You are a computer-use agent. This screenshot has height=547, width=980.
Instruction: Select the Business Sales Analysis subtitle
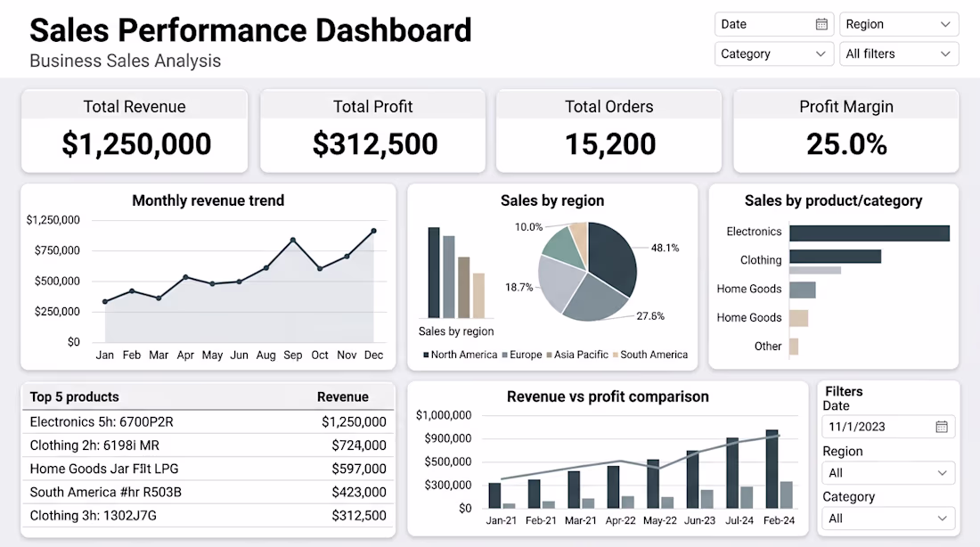(x=125, y=61)
